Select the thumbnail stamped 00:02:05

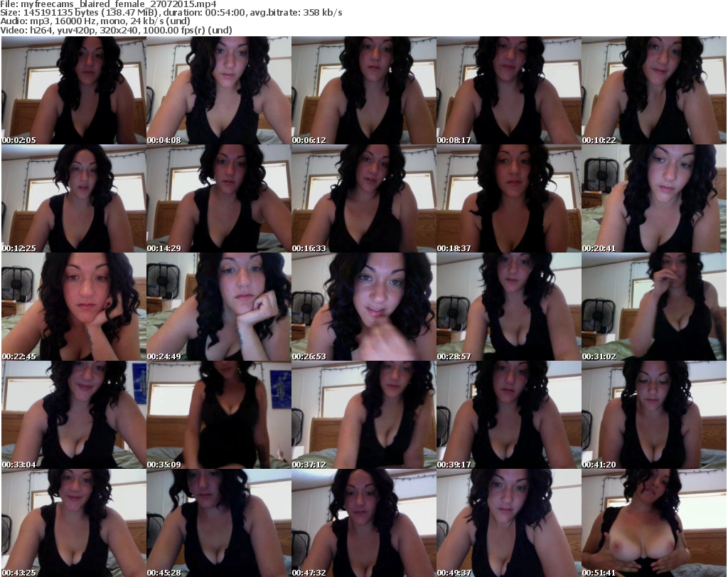tap(74, 90)
